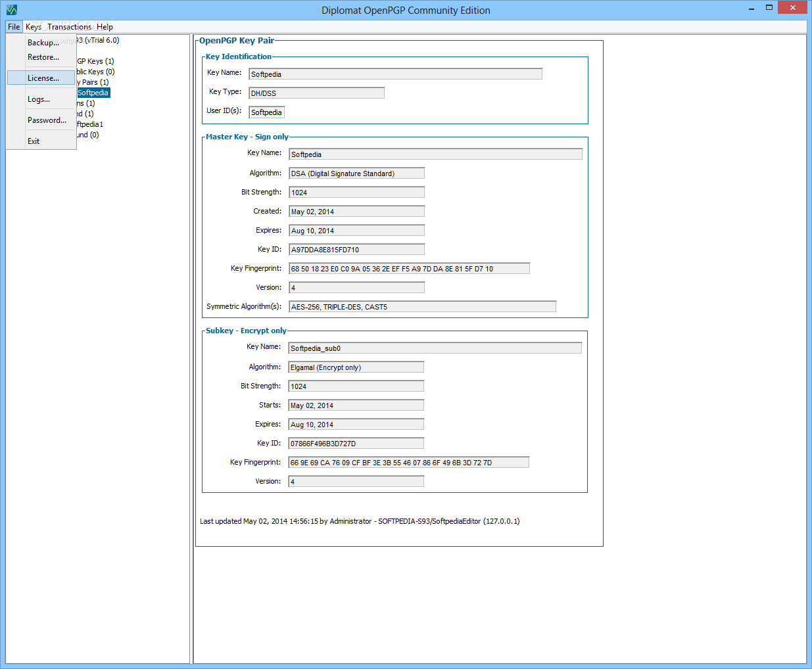The width and height of the screenshot is (812, 669).
Task: Select the GP Keys (1) tree node
Action: click(95, 61)
